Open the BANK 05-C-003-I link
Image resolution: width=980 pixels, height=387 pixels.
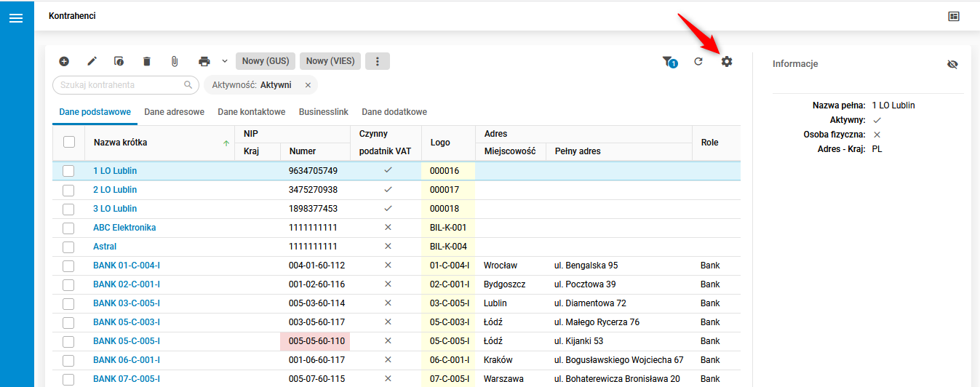pyautogui.click(x=127, y=322)
